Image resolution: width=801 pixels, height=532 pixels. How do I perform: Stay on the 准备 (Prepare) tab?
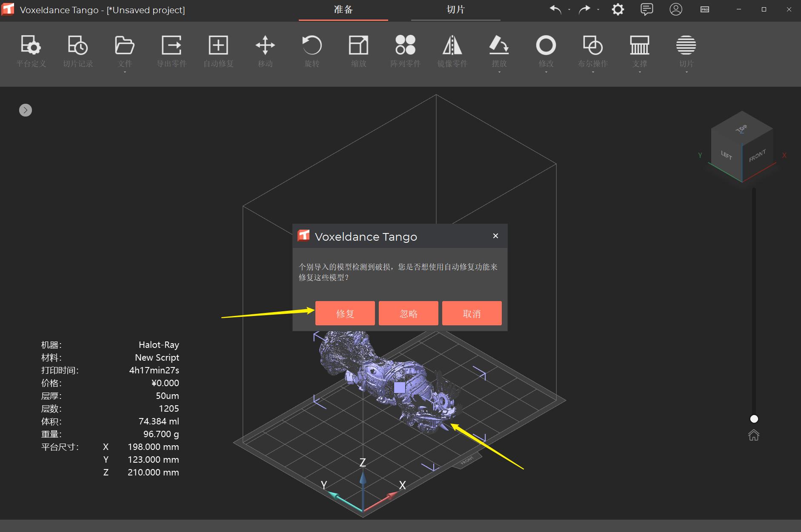coord(343,9)
